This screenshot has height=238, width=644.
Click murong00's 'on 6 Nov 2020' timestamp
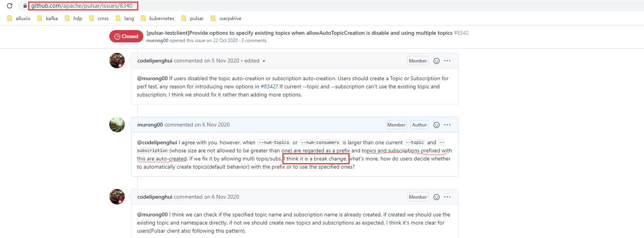pos(212,125)
